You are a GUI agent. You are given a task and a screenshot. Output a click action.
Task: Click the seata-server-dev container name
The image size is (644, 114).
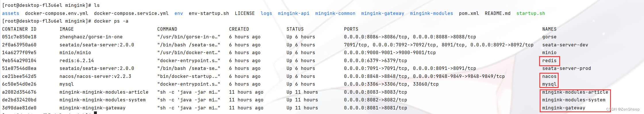[x=565, y=45]
